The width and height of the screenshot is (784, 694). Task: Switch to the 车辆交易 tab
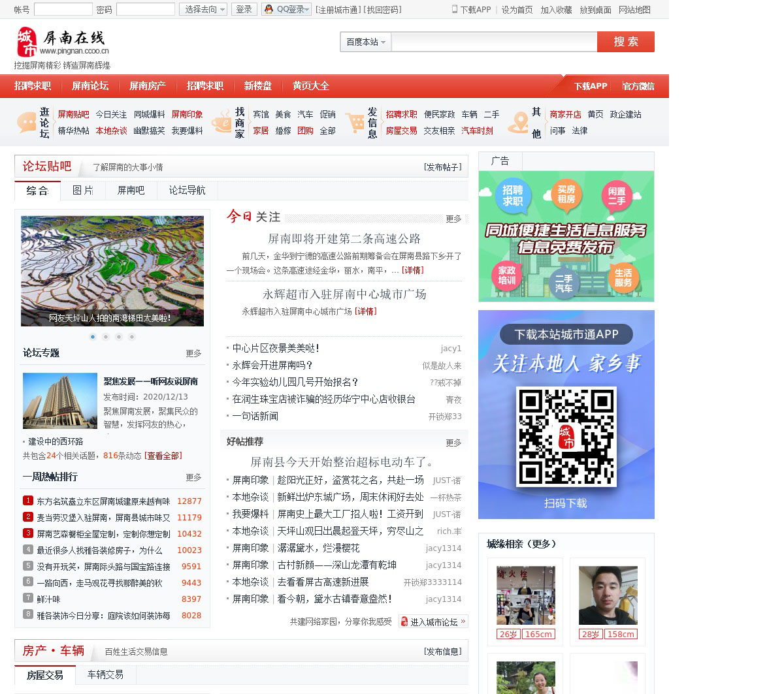[x=105, y=674]
